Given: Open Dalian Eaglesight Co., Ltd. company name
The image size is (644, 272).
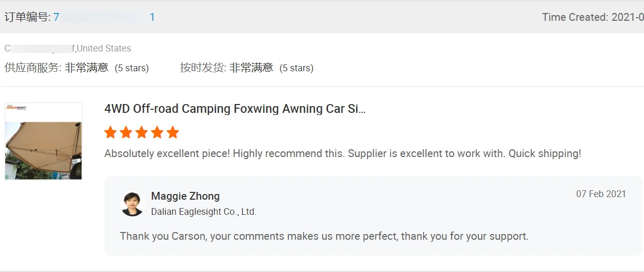Looking at the screenshot, I should (x=204, y=212).
